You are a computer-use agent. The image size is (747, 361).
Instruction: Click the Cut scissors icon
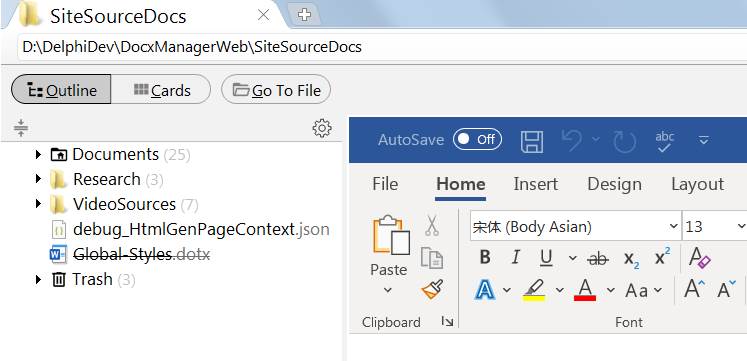(432, 225)
